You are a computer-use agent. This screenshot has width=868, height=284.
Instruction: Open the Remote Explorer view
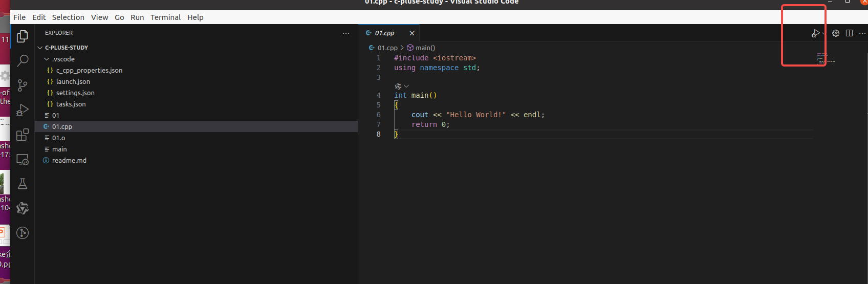pos(23,159)
